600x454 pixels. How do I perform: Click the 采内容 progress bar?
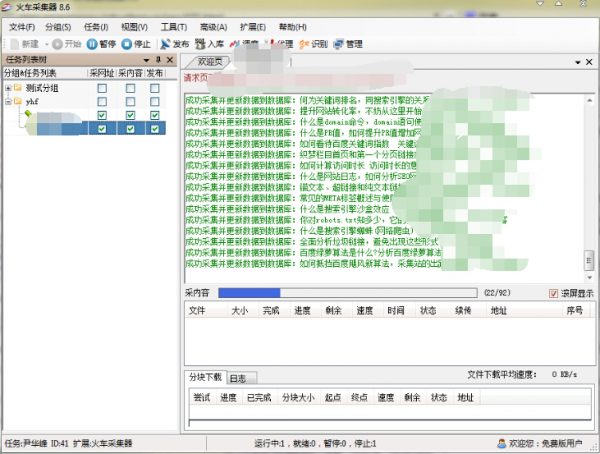(x=347, y=293)
